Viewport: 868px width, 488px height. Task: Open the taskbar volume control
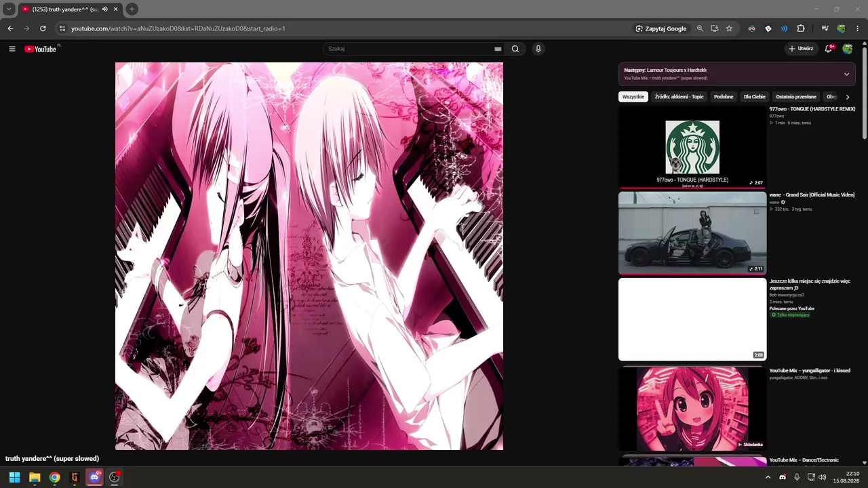click(x=823, y=477)
